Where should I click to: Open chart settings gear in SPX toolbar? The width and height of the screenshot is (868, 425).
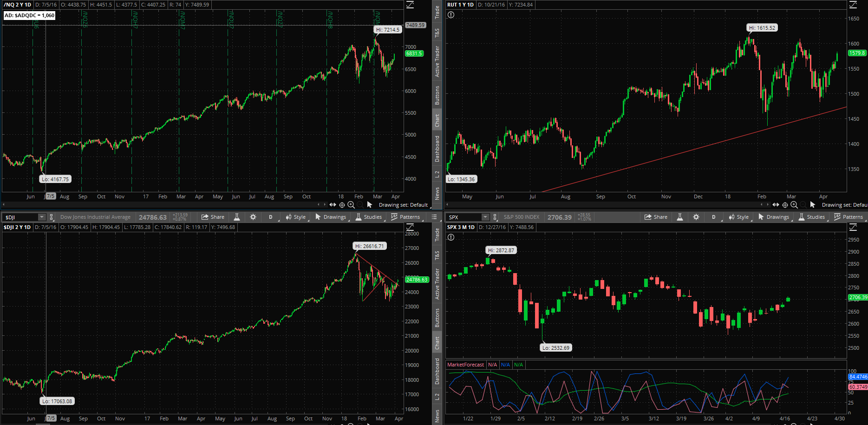(x=696, y=217)
